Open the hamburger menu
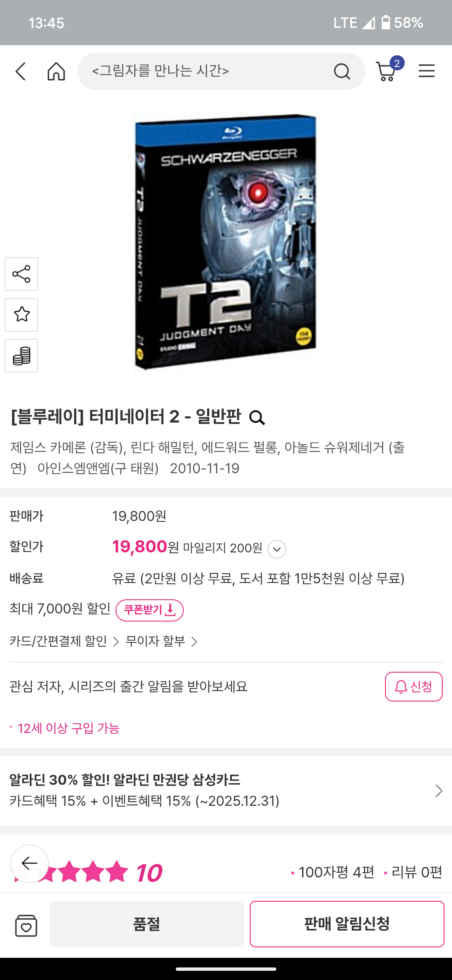Screen dimensions: 452x980 click(x=426, y=71)
